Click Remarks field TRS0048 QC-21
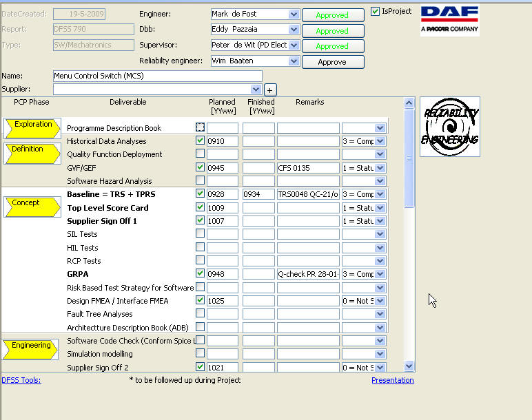 coord(308,194)
